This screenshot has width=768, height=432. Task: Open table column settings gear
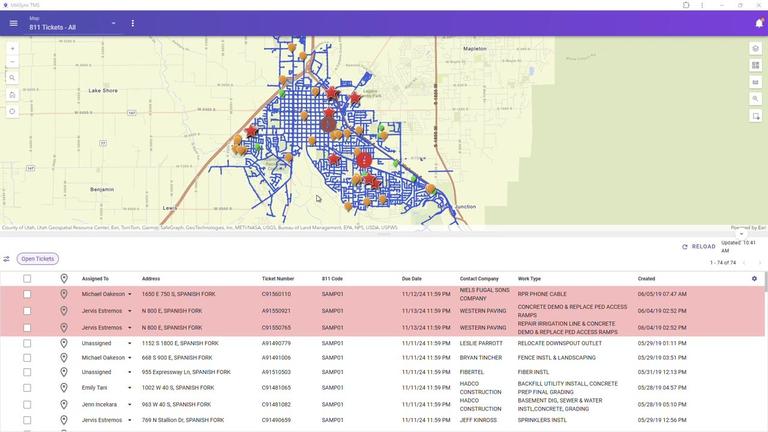(x=754, y=279)
